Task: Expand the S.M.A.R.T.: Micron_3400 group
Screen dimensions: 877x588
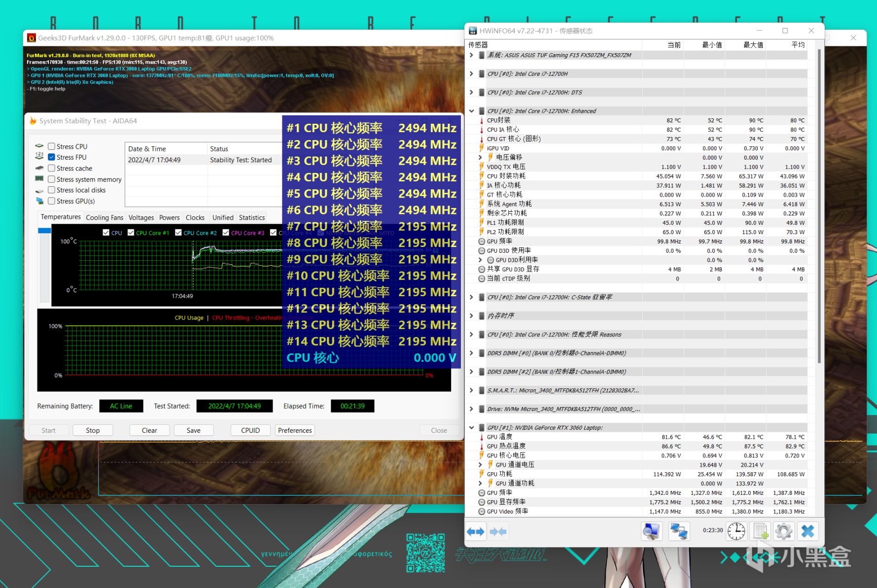Action: 471,390
